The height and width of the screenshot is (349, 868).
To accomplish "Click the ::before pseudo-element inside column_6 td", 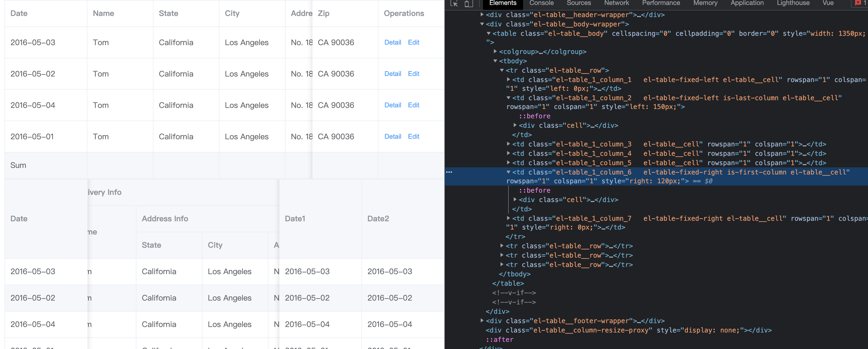I will point(535,190).
